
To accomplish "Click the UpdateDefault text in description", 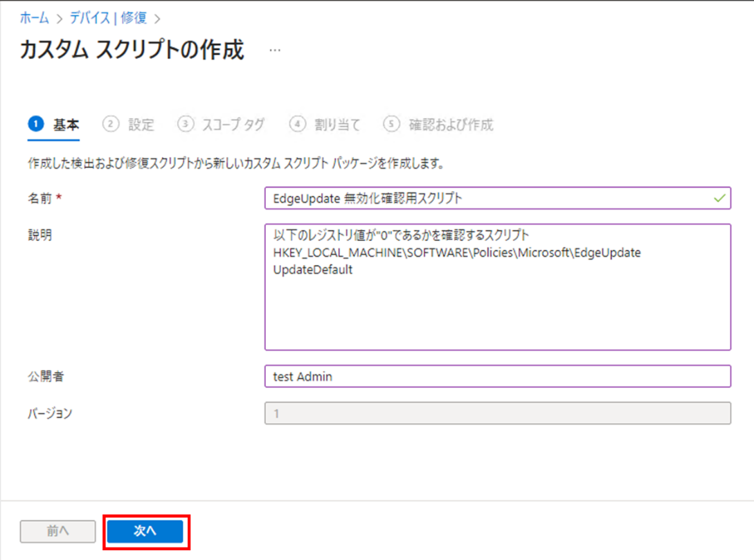I will 312,270.
